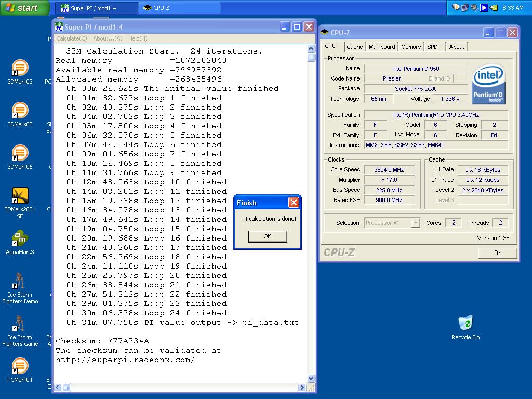Click the Super PI vertical scrollbar down arrow
Image resolution: width=532 pixels, height=399 pixels.
coord(311,378)
